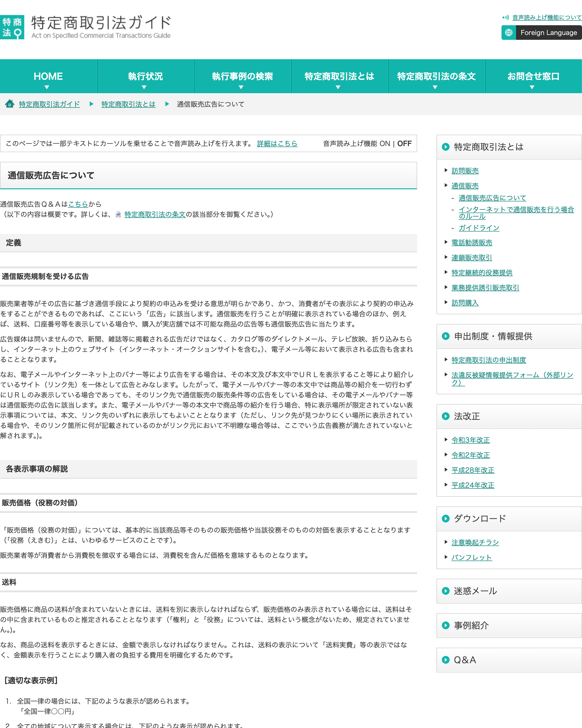Open the 連鎖販売取引 sidebar link
582x728 pixels.
pyautogui.click(x=472, y=258)
